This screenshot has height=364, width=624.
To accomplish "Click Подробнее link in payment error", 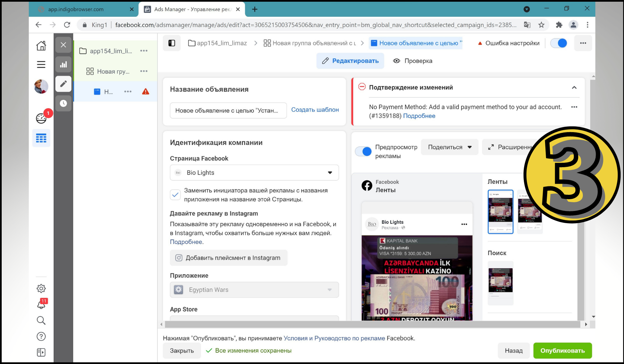I will tap(419, 116).
